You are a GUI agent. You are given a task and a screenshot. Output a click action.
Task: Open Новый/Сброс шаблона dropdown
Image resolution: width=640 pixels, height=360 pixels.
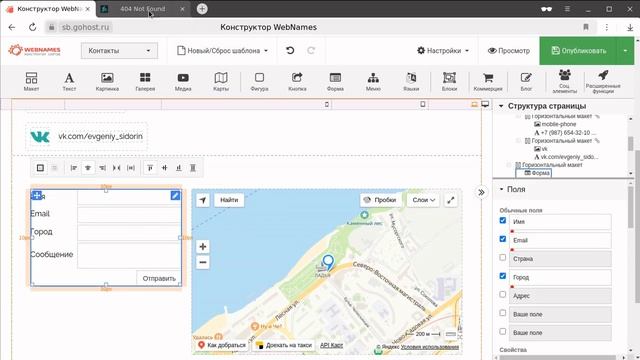pyautogui.click(x=222, y=51)
